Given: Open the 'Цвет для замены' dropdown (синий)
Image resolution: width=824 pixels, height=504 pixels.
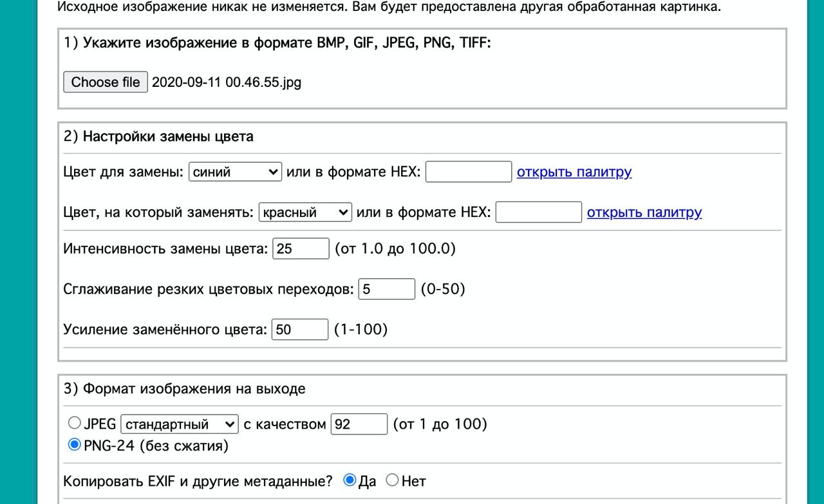Looking at the screenshot, I should click(x=235, y=172).
